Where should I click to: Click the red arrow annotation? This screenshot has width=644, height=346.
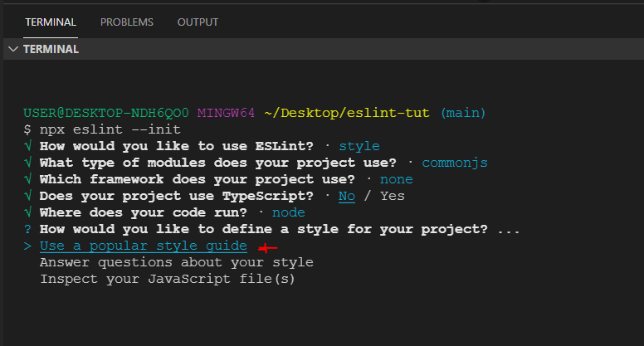[267, 247]
